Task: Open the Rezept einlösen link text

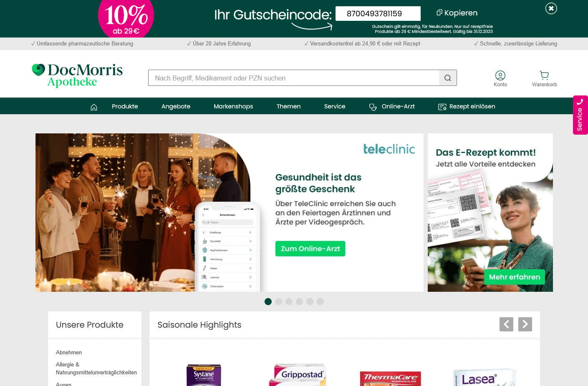Action: coord(472,106)
